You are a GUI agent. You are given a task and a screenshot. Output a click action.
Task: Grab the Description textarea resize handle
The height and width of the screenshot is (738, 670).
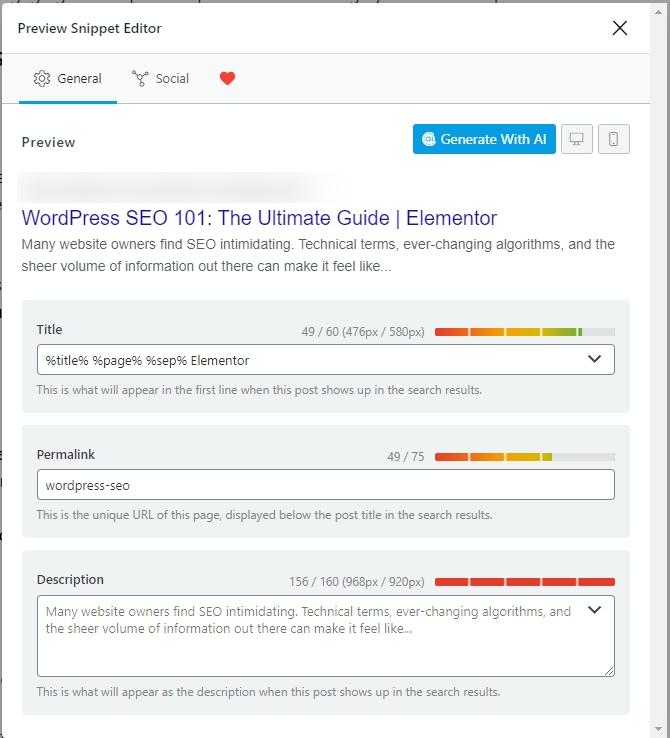click(609, 671)
